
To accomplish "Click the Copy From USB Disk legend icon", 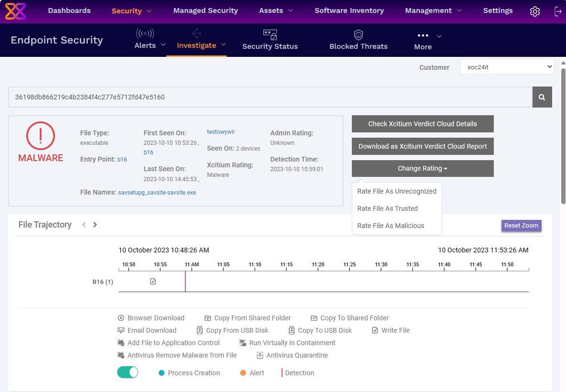I will coord(200,330).
